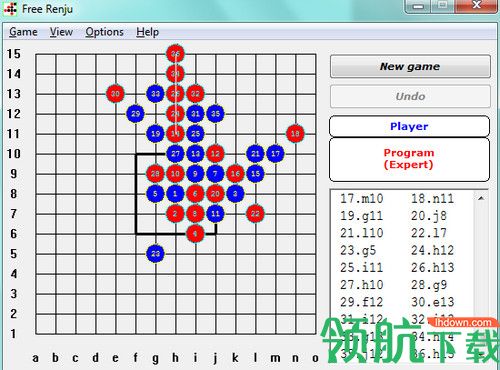Select move entry 21.l10
500x370 pixels.
coord(362,233)
